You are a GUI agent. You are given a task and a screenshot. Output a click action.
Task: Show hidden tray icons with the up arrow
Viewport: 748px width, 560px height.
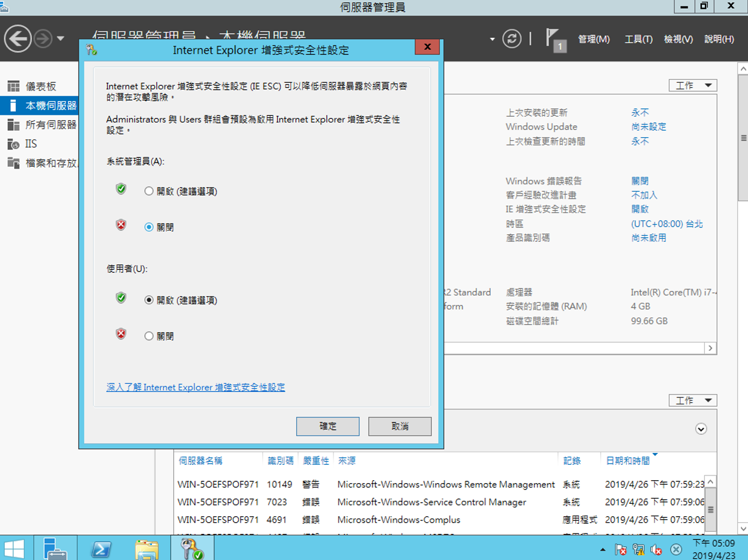603,550
